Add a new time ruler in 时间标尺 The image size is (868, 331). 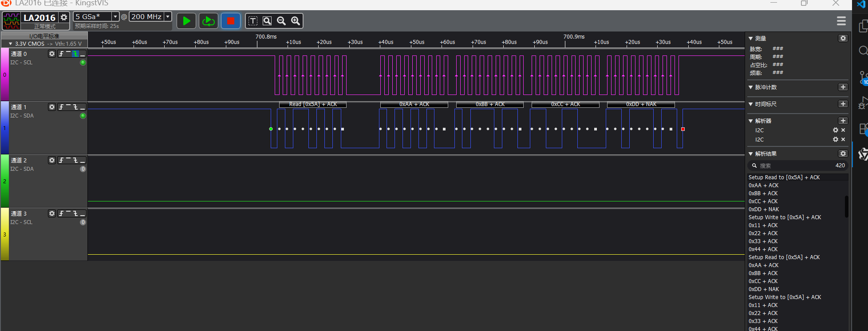click(x=843, y=104)
